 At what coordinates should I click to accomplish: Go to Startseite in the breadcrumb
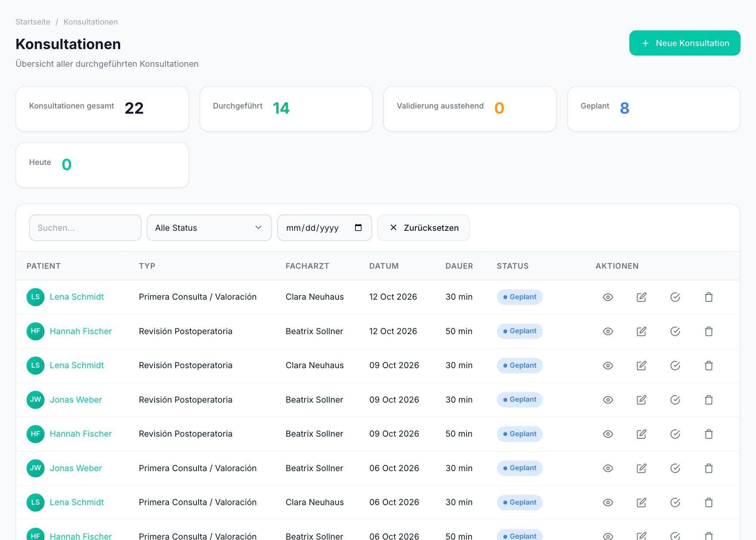tap(33, 22)
